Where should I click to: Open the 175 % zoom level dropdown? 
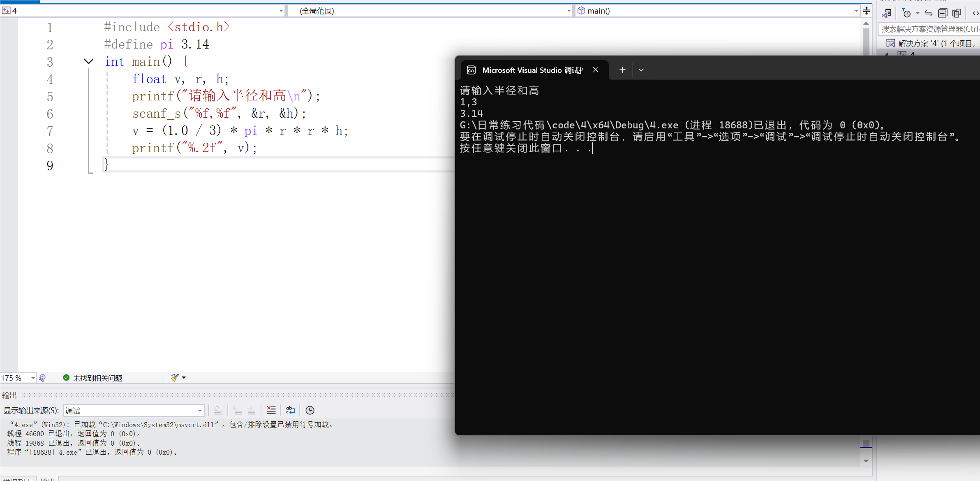tap(32, 378)
